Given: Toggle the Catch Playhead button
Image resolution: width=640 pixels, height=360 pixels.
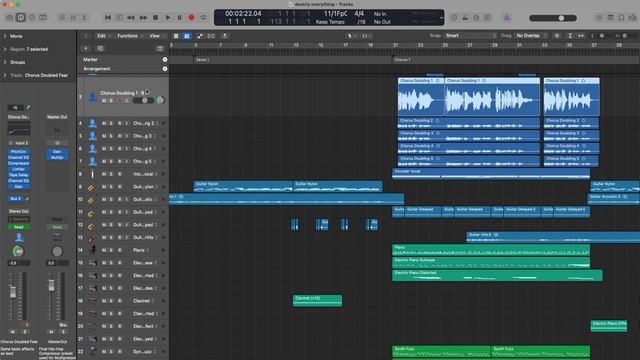Looking at the screenshot, I should coord(224,36).
